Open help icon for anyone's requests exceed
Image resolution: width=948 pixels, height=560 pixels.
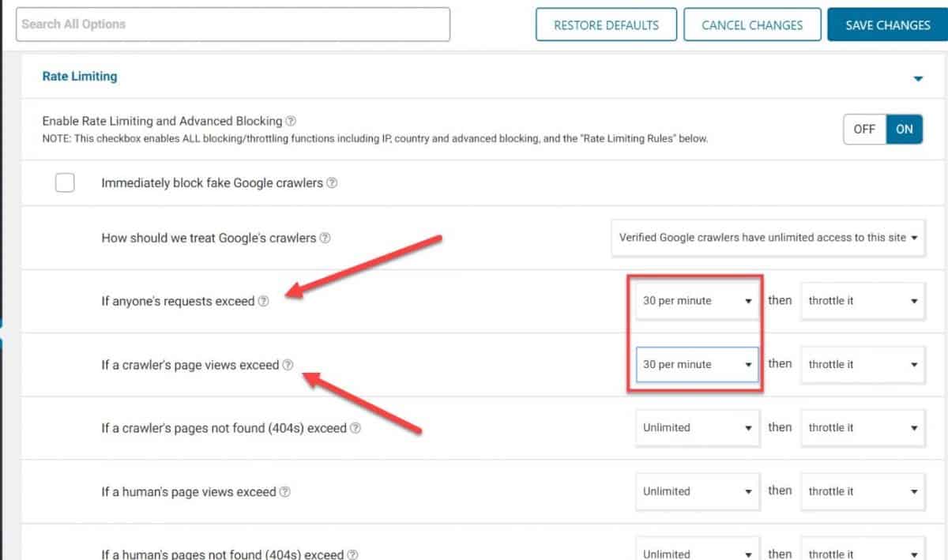pos(264,302)
